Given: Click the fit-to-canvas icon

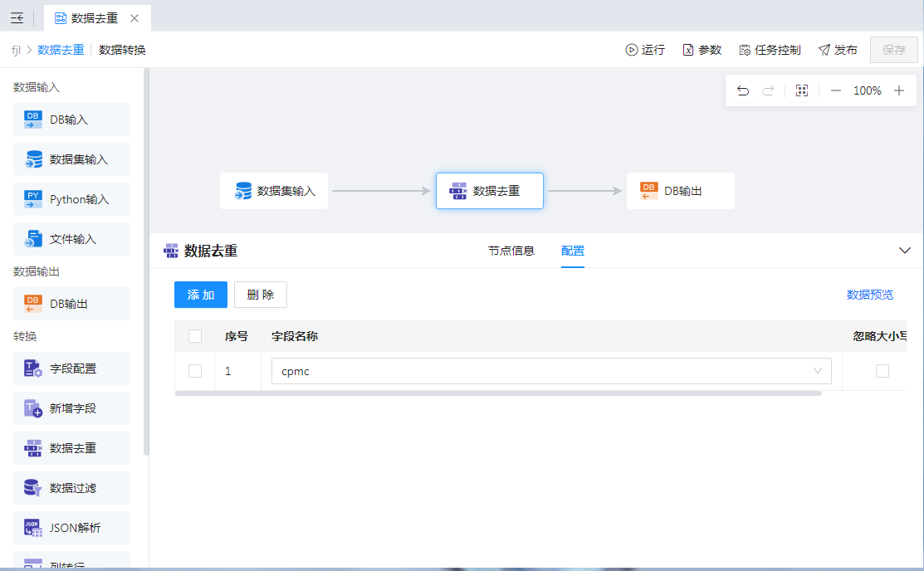Looking at the screenshot, I should tap(802, 90).
